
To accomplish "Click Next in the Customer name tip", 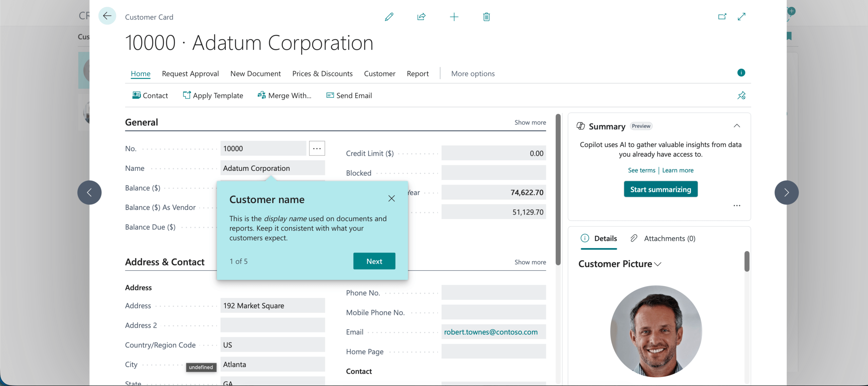I will (x=374, y=261).
